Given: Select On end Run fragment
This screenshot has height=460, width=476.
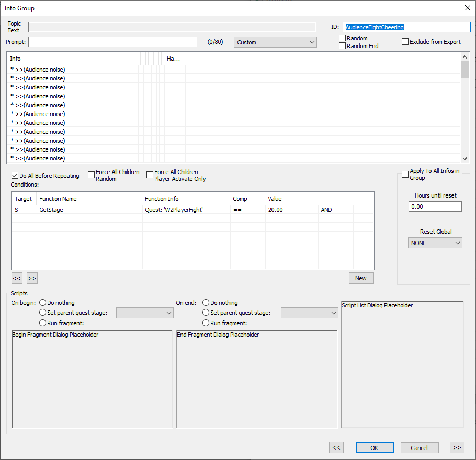Looking at the screenshot, I should [x=206, y=323].
